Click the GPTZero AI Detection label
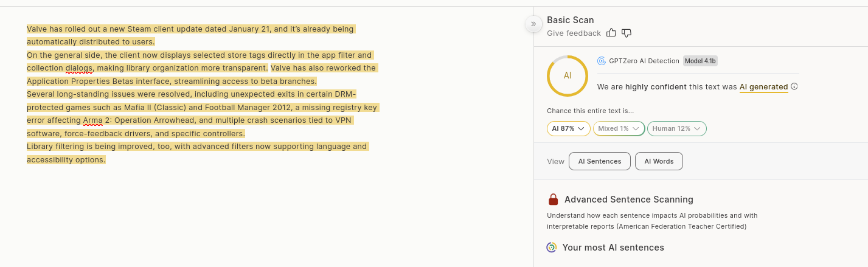The width and height of the screenshot is (868, 267). (644, 61)
